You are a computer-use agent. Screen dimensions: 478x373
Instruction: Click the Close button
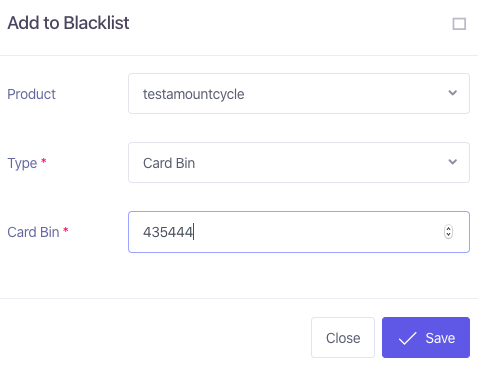point(343,338)
